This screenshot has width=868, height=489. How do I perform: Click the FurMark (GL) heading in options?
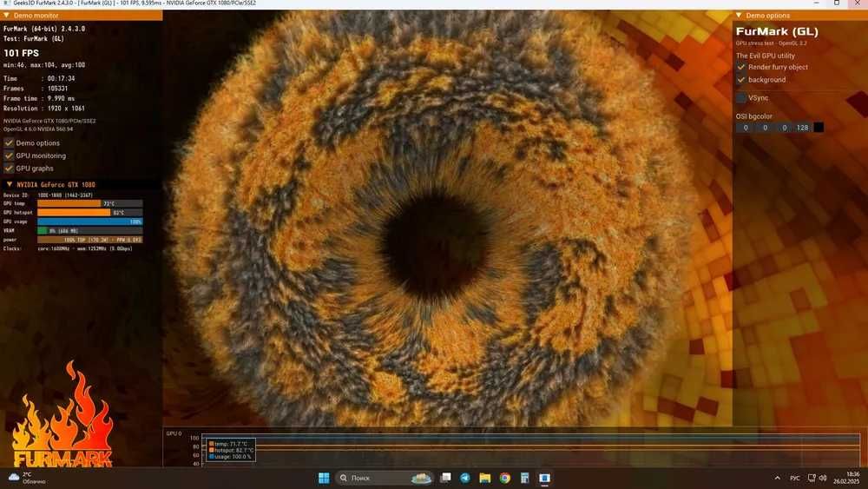[x=777, y=31]
